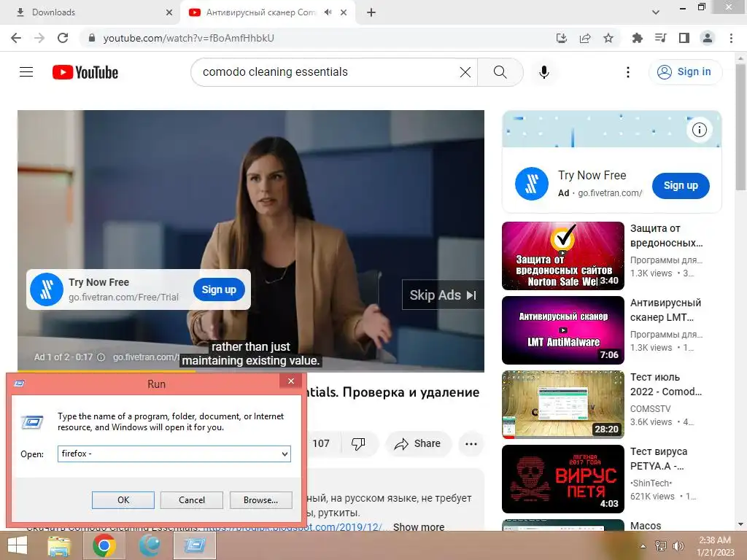
Task: Open a new browser tab
Action: pos(371,12)
